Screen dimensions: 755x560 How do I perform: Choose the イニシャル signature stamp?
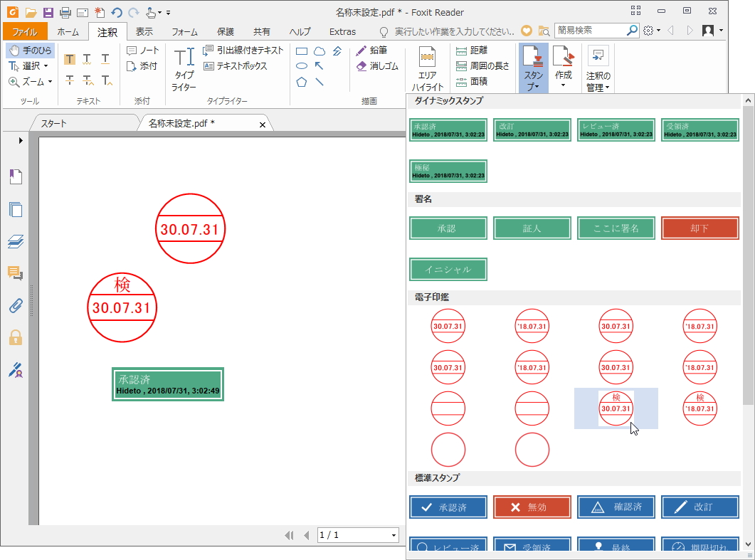[x=448, y=269]
